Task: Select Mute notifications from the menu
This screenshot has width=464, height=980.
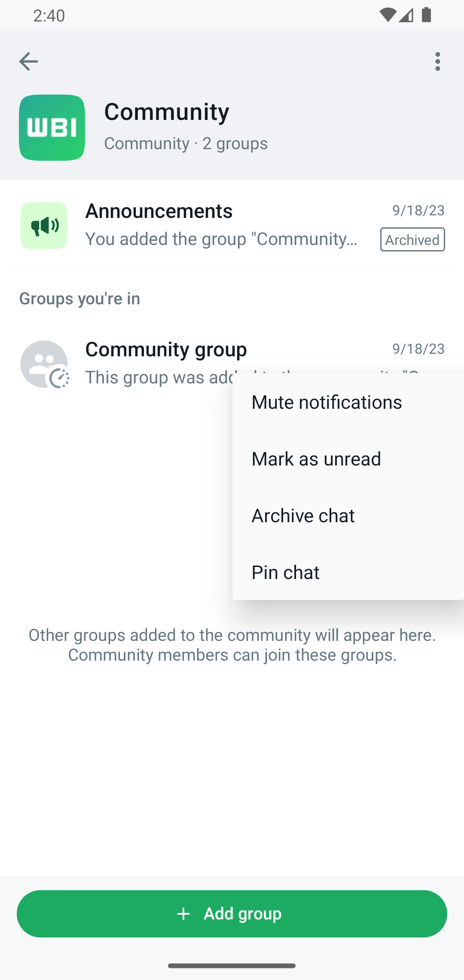Action: click(x=327, y=402)
